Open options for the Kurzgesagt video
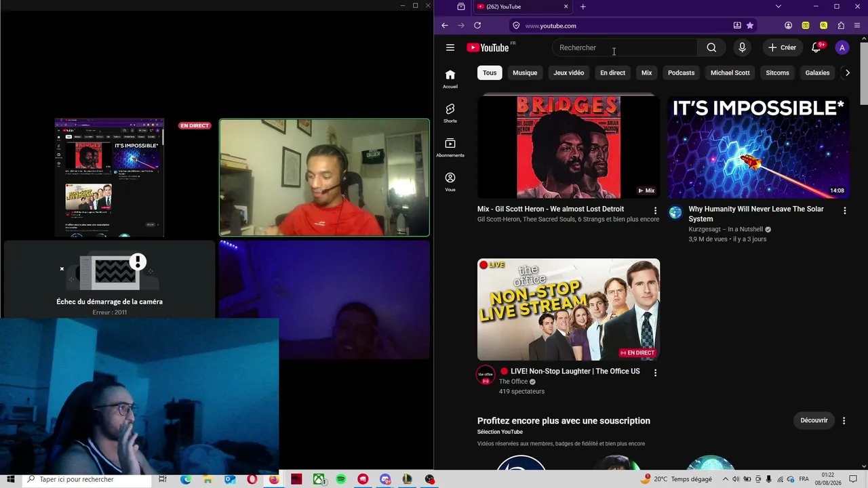This screenshot has width=868, height=488. tap(845, 211)
